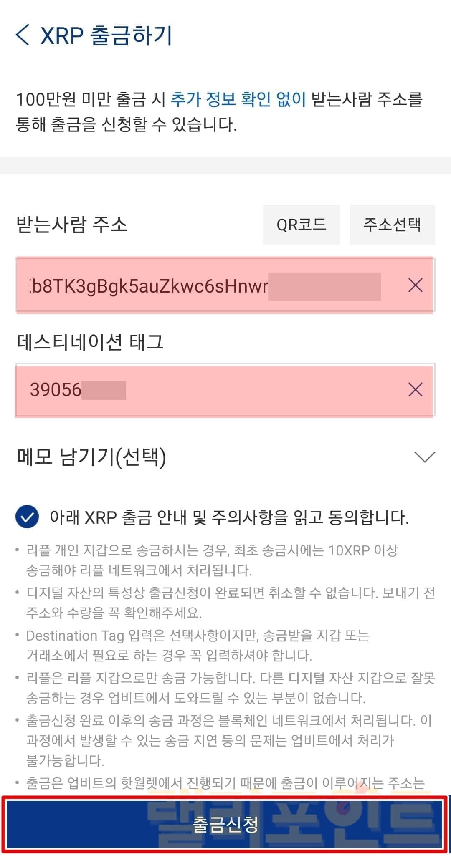Image resolution: width=451 pixels, height=868 pixels.
Task: Open the 메모 남기기(선택) section label
Action: tap(91, 457)
